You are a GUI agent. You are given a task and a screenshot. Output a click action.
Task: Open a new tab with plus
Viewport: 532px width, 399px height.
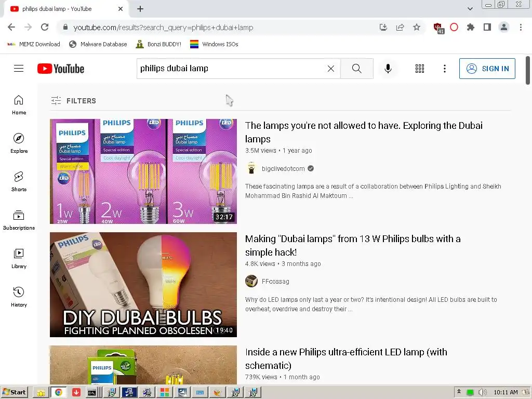[140, 9]
